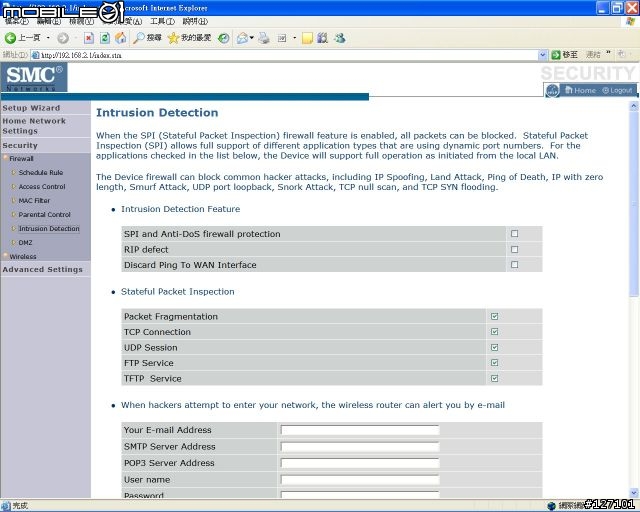Click the Messenger people icon
640x512 pixels.
[340, 38]
